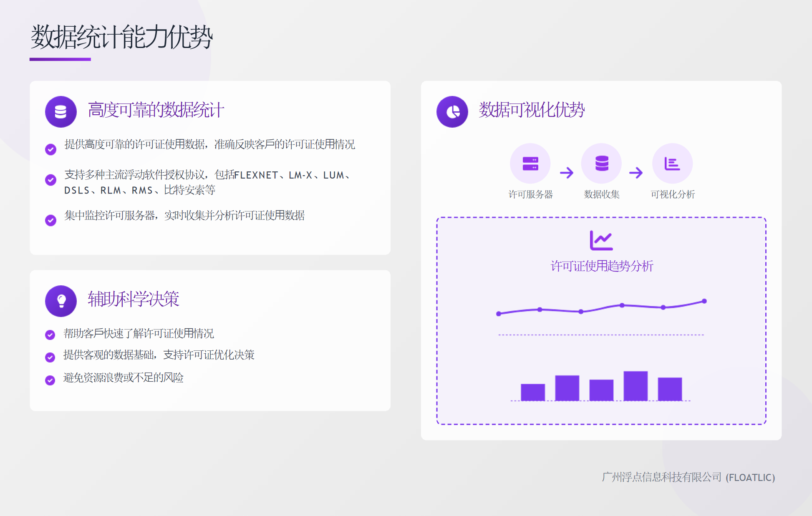Click the pie chart icon beside 数据可视化优势
The height and width of the screenshot is (516, 812).
452,112
